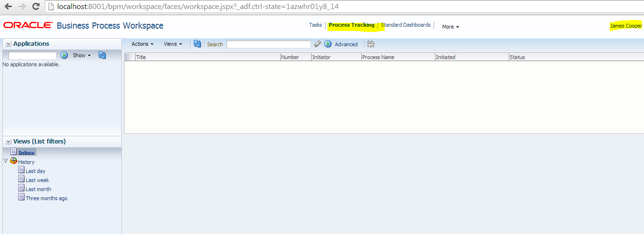644x234 pixels.
Task: Refresh the process list from toolbar
Action: [197, 44]
